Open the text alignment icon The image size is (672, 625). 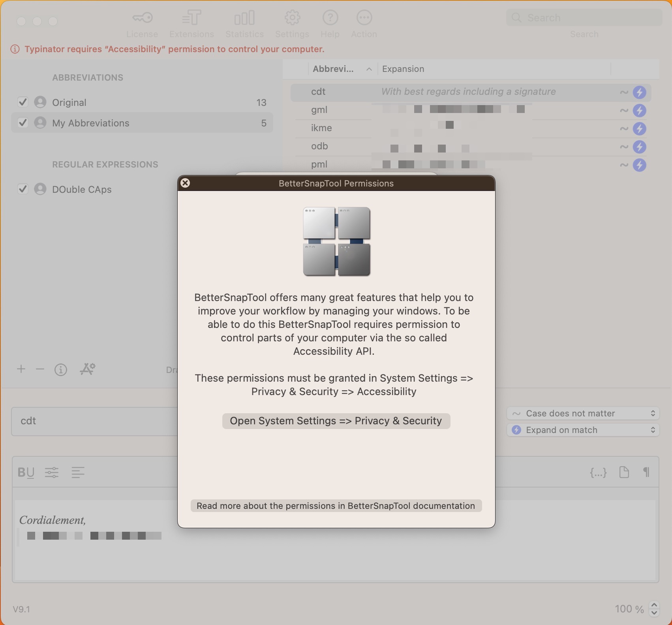(78, 473)
